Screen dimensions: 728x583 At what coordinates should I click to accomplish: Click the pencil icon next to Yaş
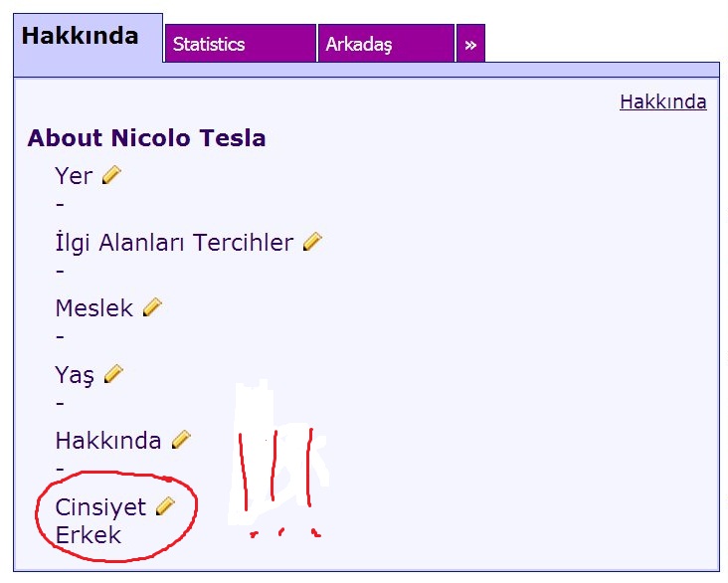point(113,374)
